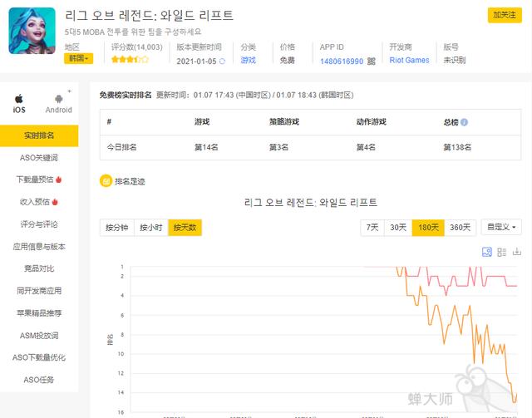
Task: Choose the 7天 time range
Action: 372,228
